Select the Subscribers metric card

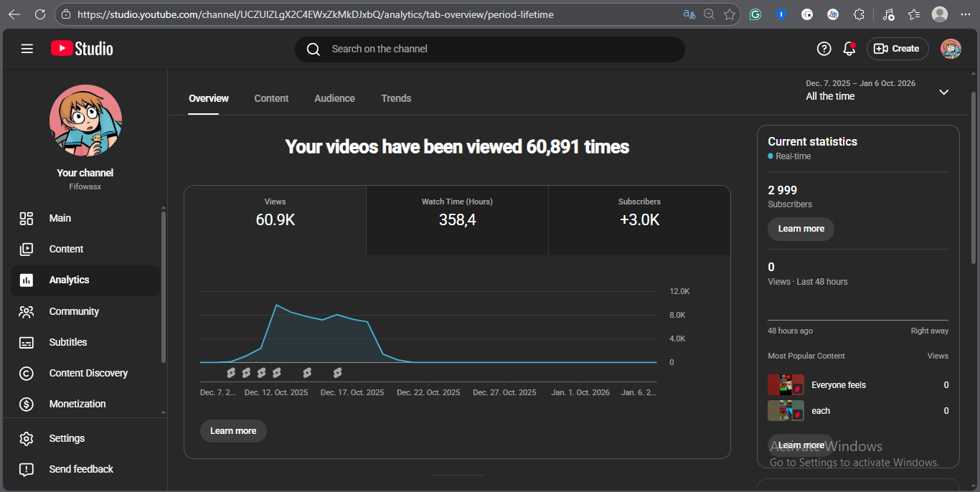[x=639, y=220]
